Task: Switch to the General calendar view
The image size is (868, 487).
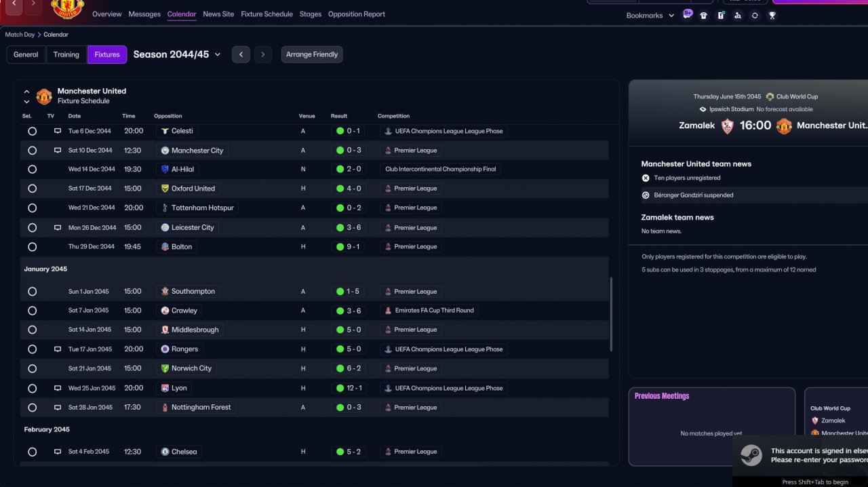Action: (x=26, y=54)
